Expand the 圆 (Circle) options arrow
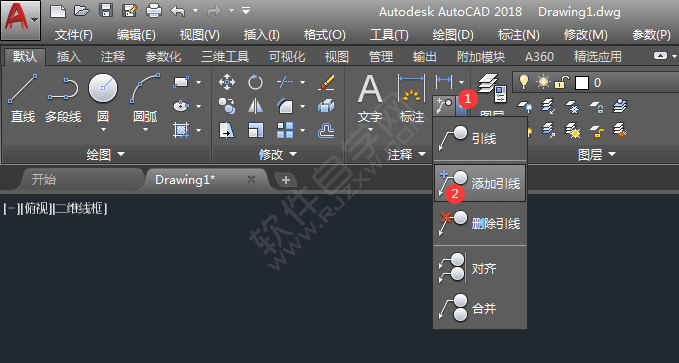679x363 pixels. 103,130
